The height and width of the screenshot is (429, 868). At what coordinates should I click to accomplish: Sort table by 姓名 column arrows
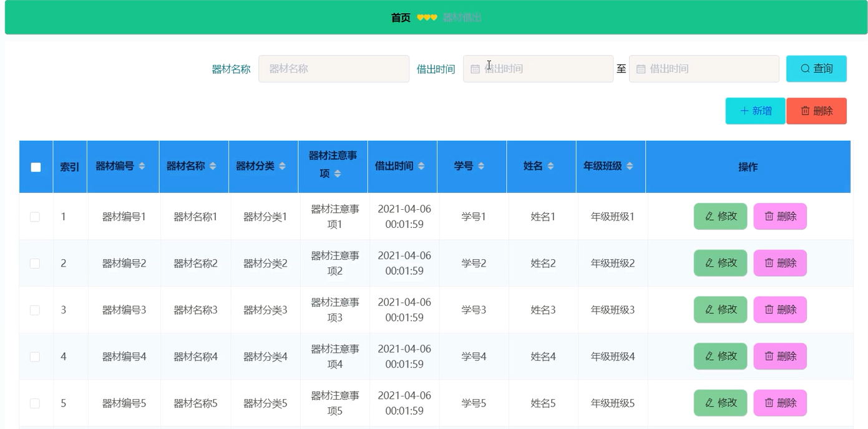550,166
